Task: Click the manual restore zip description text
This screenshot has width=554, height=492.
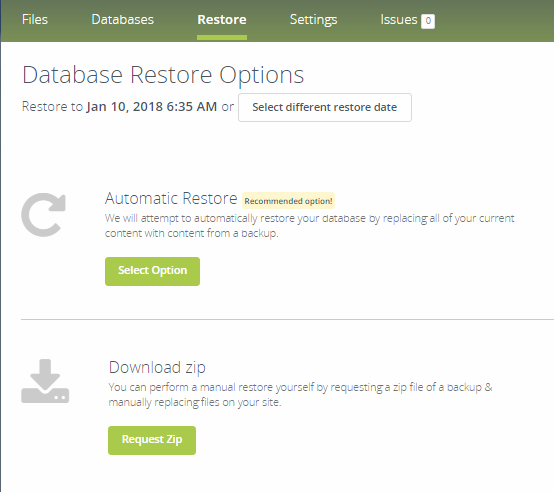Action: (x=300, y=395)
